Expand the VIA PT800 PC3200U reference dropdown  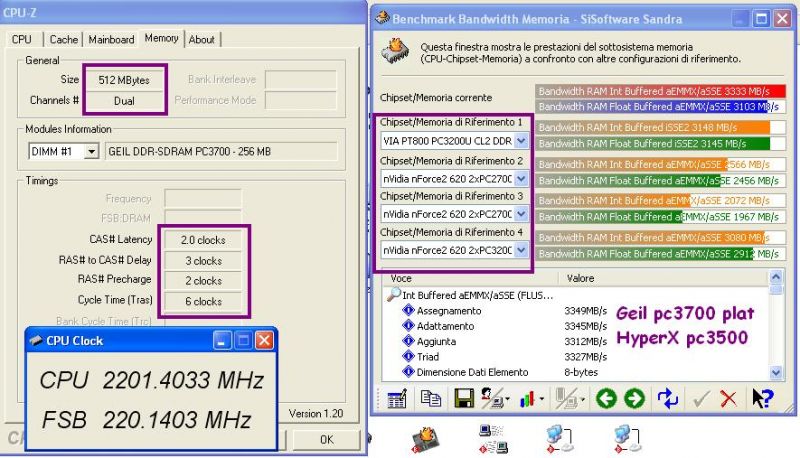point(520,140)
